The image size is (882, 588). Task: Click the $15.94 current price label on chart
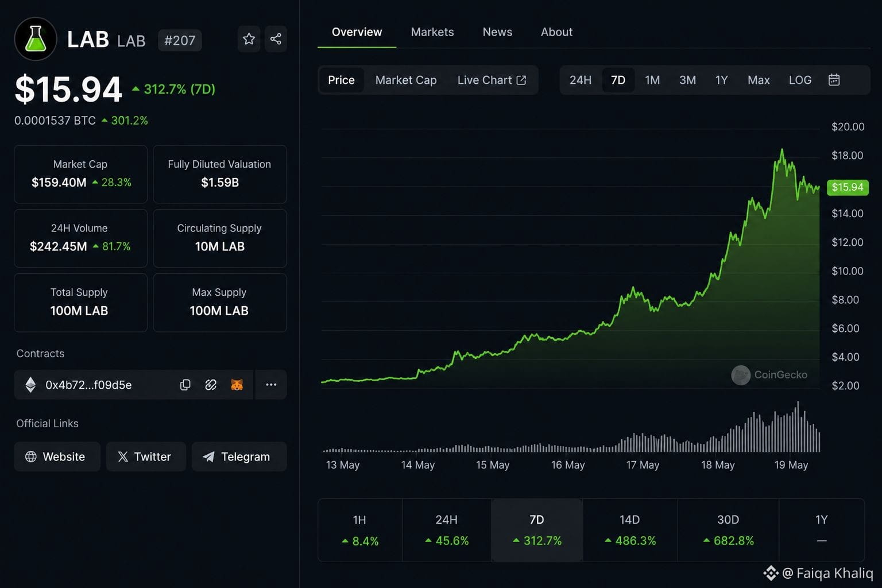848,187
